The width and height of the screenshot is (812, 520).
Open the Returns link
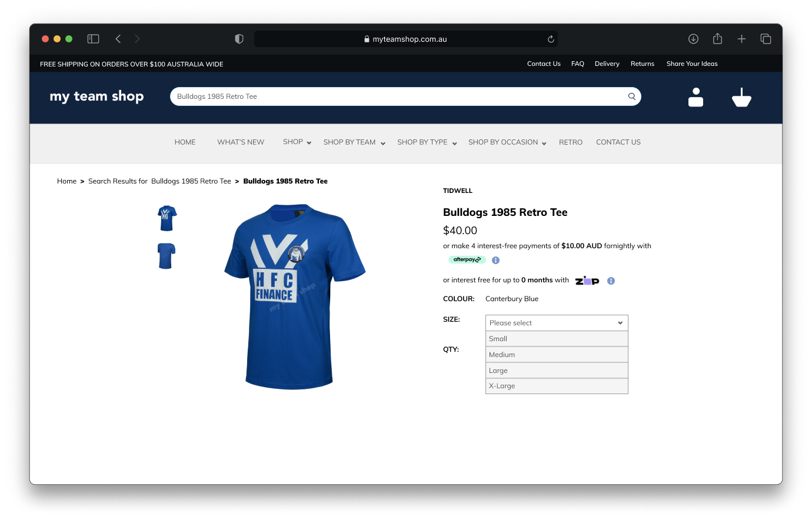click(x=643, y=64)
